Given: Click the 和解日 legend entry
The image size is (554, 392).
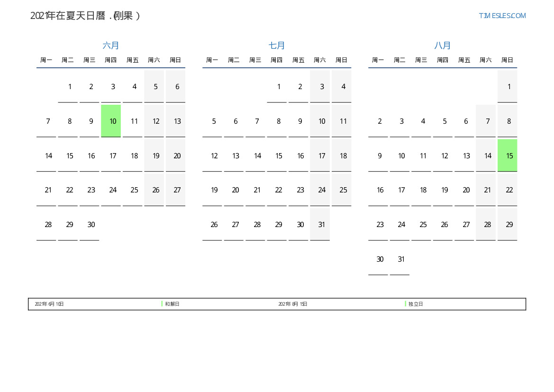Looking at the screenshot, I should tap(172, 304).
